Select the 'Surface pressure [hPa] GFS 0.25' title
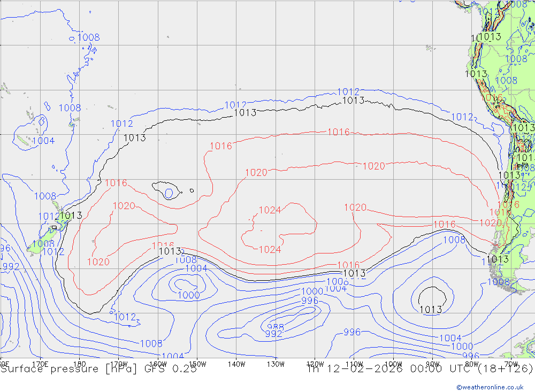This screenshot has height=392, width=535. coord(98,369)
